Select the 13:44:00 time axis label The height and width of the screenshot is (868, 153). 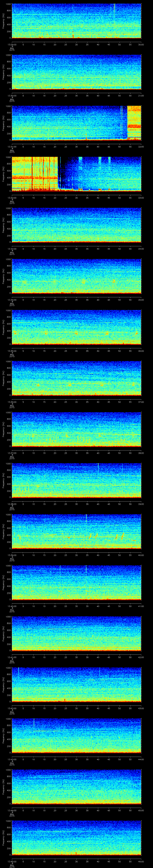pos(12,810)
